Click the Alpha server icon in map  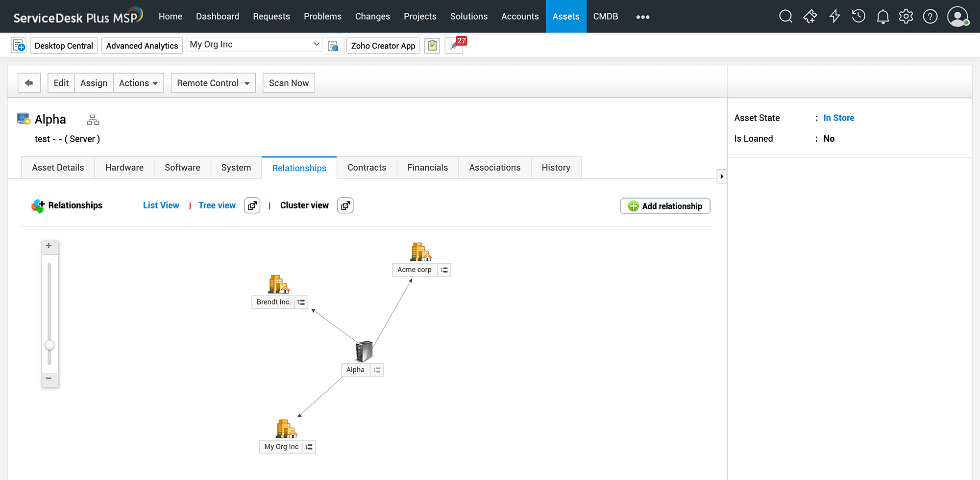(364, 352)
